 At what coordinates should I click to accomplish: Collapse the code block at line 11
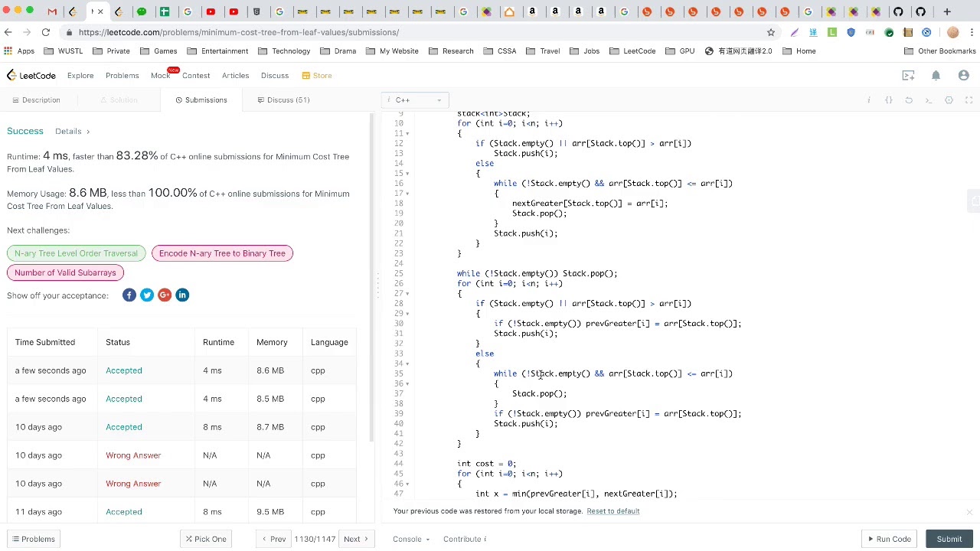click(x=408, y=133)
